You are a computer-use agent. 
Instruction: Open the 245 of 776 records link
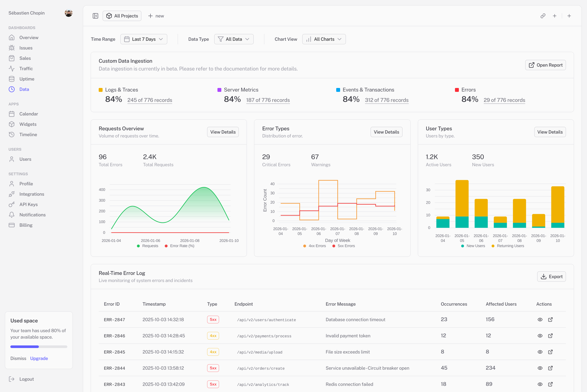[150, 100]
